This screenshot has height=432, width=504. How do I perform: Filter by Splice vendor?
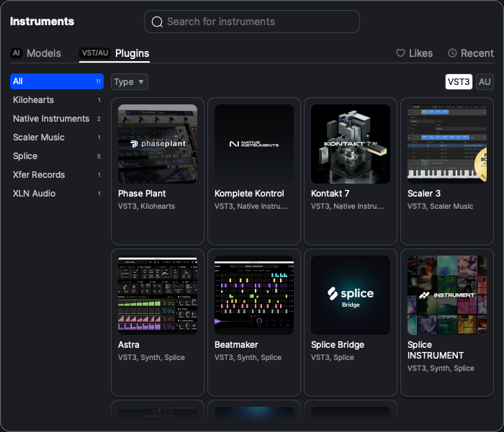click(57, 156)
